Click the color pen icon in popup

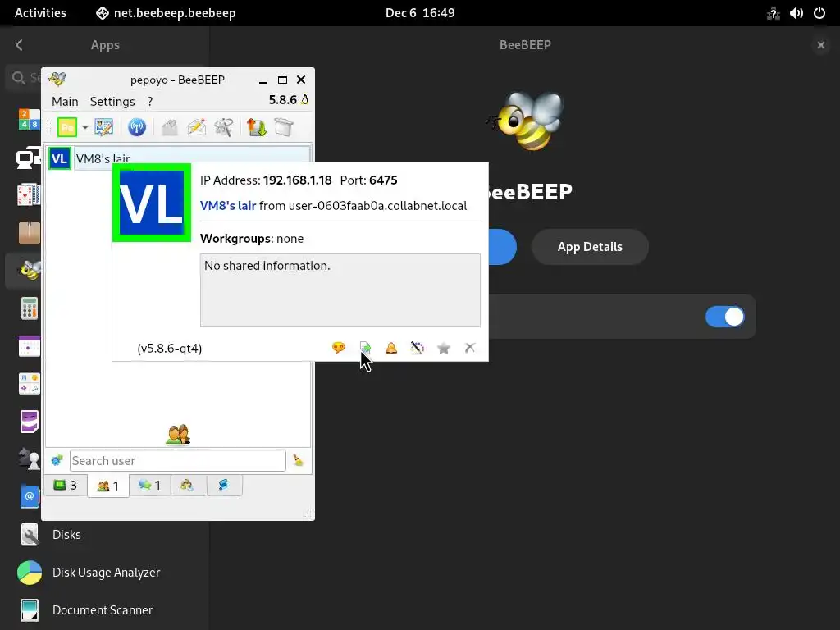coord(418,348)
